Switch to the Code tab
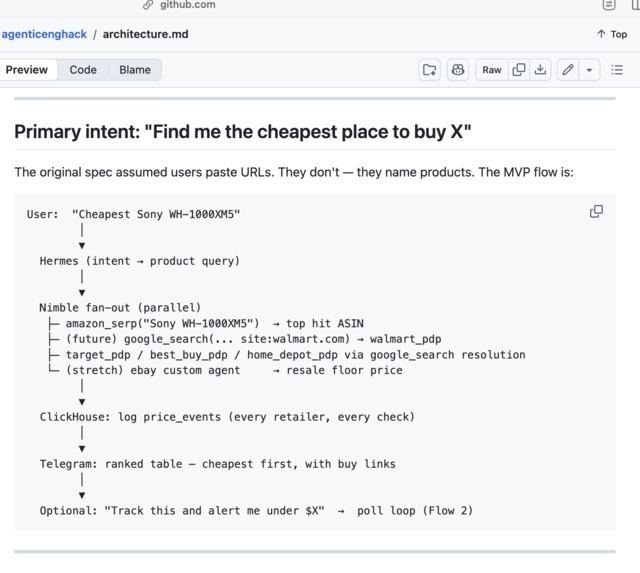The image size is (640, 573). [83, 70]
